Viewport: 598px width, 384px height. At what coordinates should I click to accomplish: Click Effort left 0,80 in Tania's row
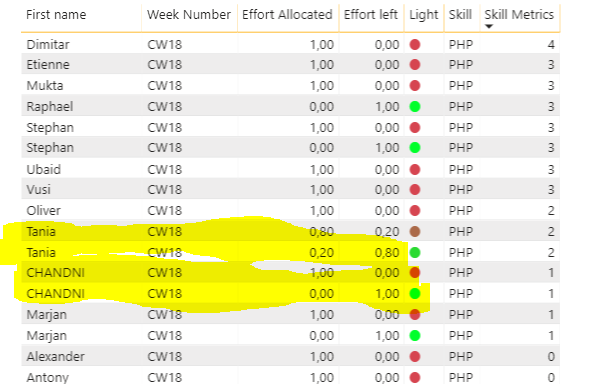click(387, 252)
